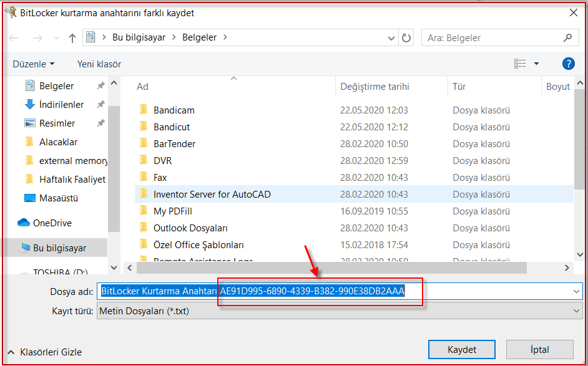
Task: Expand the view options dropdown arrow
Action: (536, 64)
